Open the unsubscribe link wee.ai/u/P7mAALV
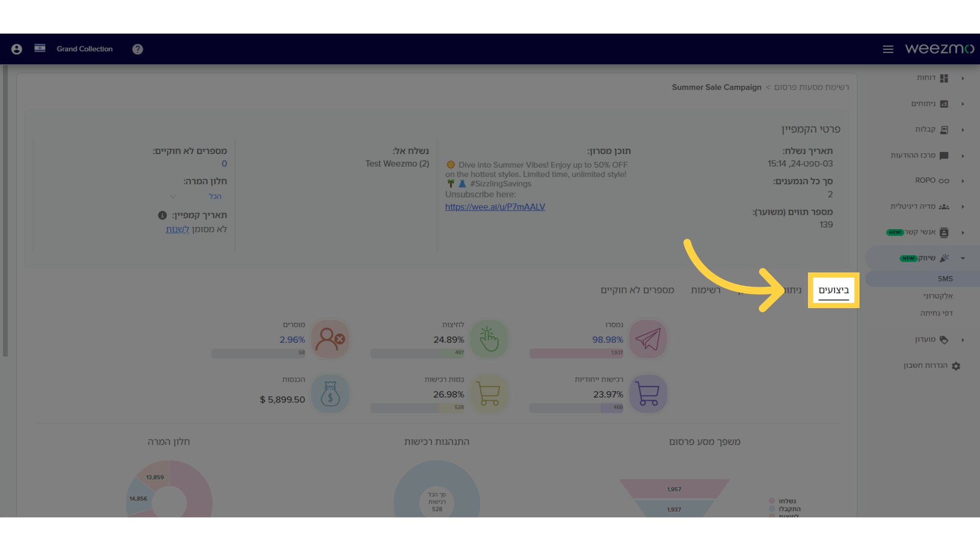 pyautogui.click(x=495, y=207)
